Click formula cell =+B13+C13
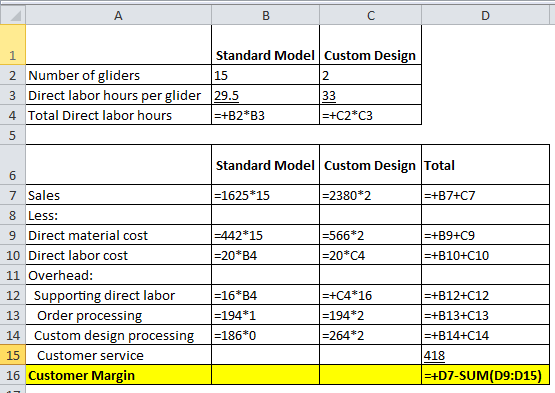Screen dimensions: 555x393 tap(486, 315)
